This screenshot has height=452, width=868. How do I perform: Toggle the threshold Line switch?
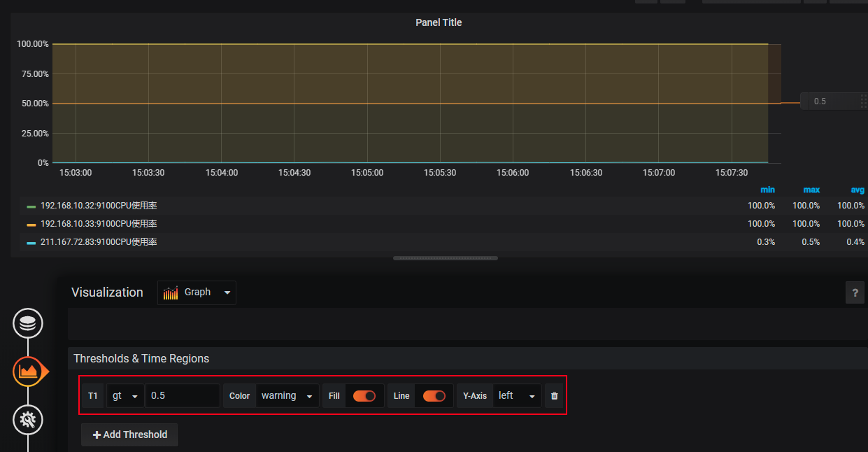[x=434, y=396]
